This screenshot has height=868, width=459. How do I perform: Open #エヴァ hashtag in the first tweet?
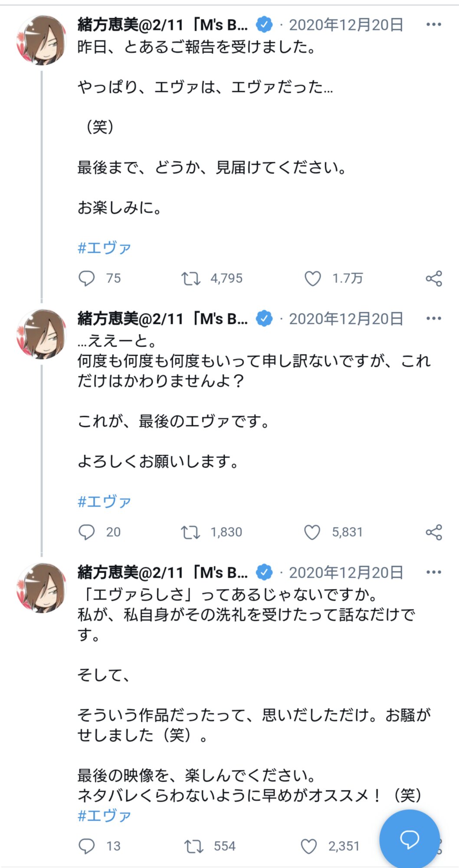(x=104, y=248)
